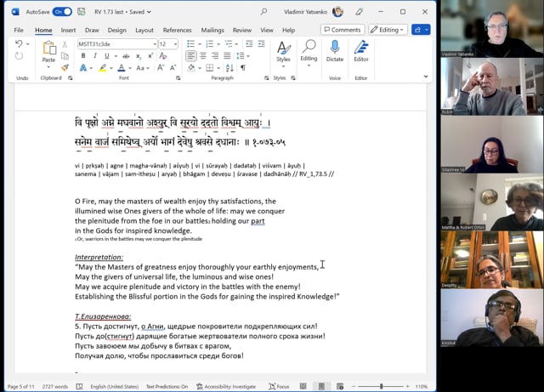
Task: Toggle italic formatting
Action: tap(94, 56)
